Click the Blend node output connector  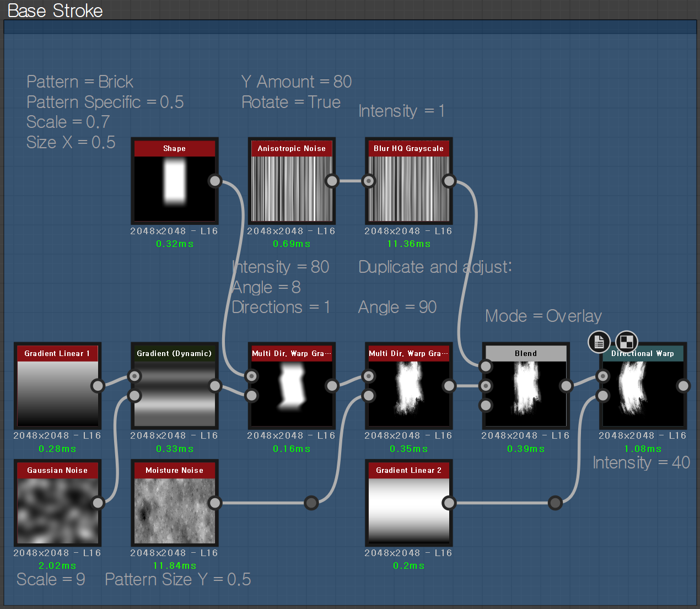566,386
